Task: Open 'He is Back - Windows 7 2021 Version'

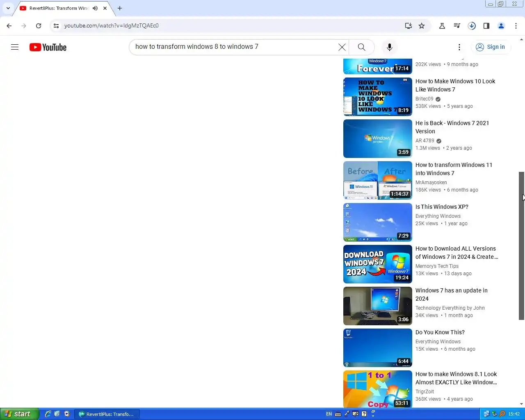Action: (452, 127)
